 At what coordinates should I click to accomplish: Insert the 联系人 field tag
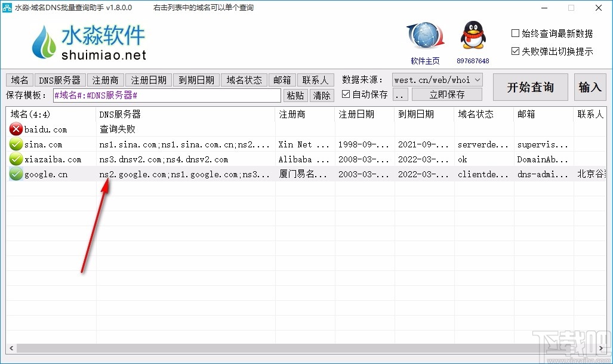pyautogui.click(x=316, y=79)
